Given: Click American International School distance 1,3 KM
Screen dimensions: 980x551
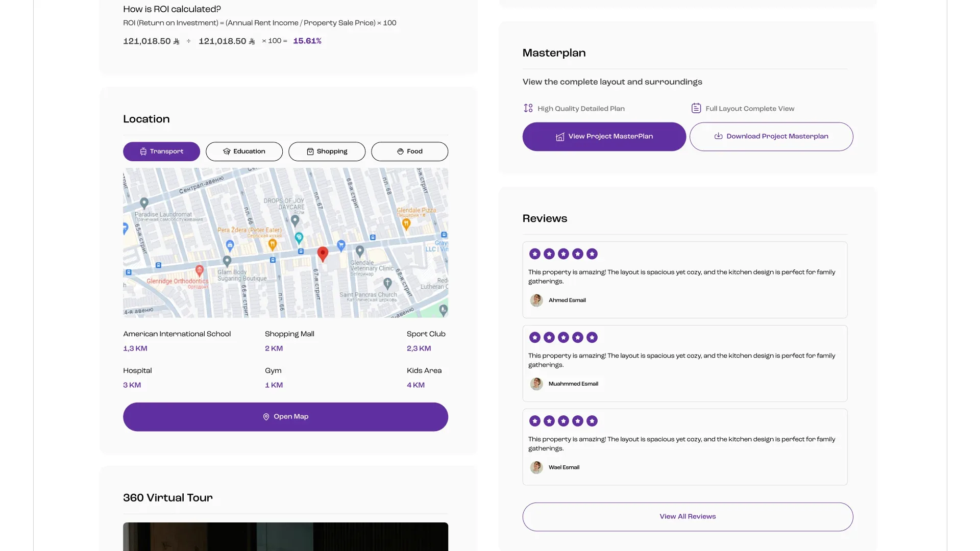Looking at the screenshot, I should [135, 348].
